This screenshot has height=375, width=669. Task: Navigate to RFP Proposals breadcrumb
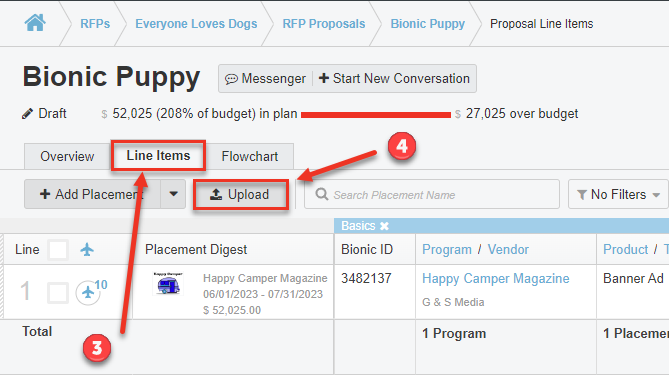tap(324, 24)
